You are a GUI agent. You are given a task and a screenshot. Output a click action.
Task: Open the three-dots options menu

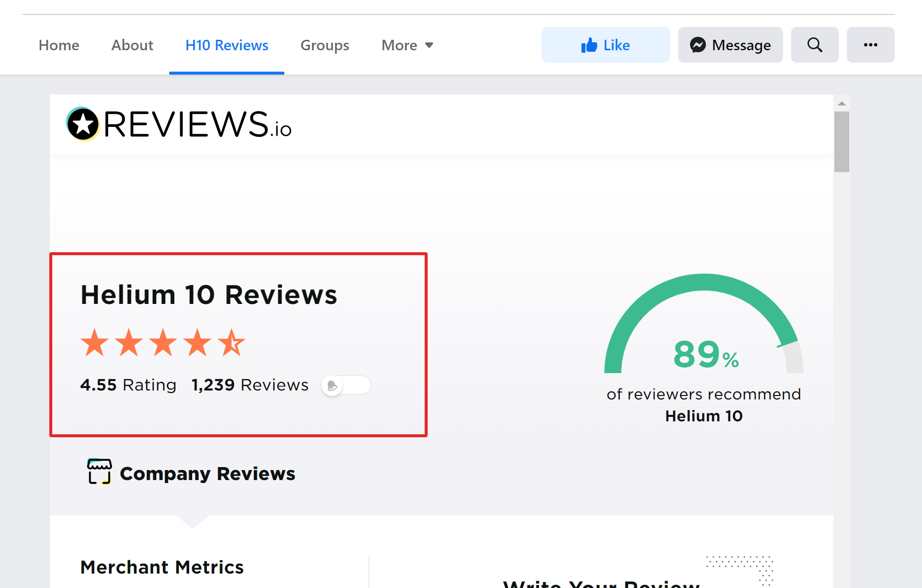point(870,45)
